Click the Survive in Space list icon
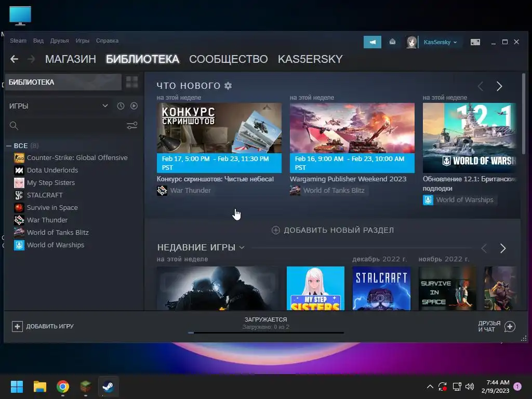This screenshot has width=532, height=399. (19, 208)
